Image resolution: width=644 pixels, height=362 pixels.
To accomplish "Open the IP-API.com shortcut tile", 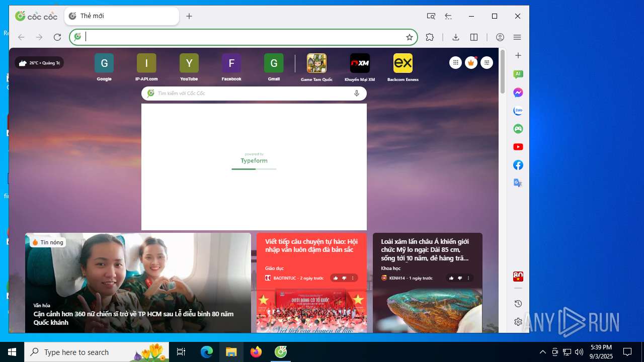I will coord(146,63).
